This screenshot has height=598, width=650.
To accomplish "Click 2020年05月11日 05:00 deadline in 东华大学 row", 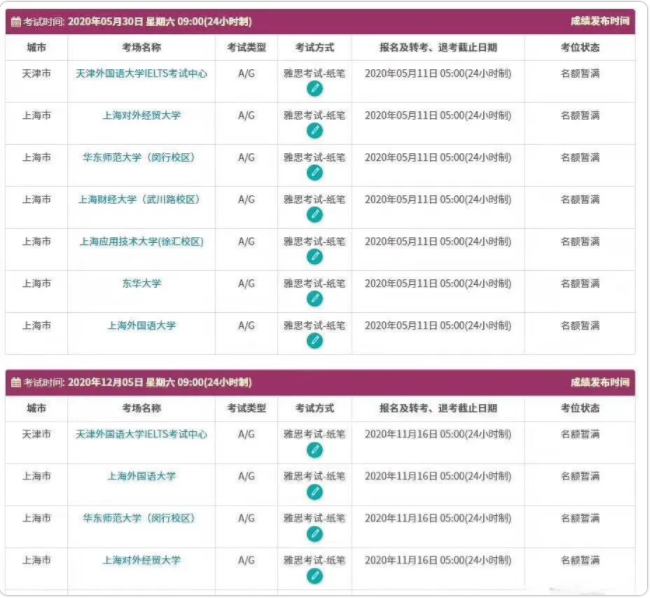I will (438, 284).
